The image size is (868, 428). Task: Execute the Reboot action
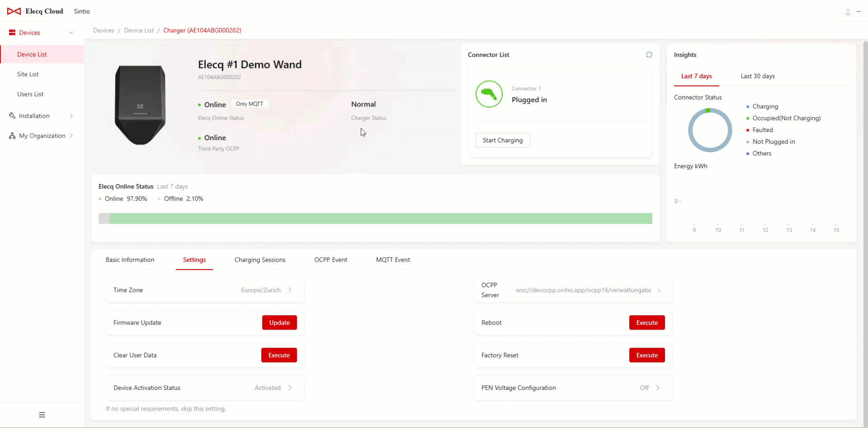tap(647, 322)
